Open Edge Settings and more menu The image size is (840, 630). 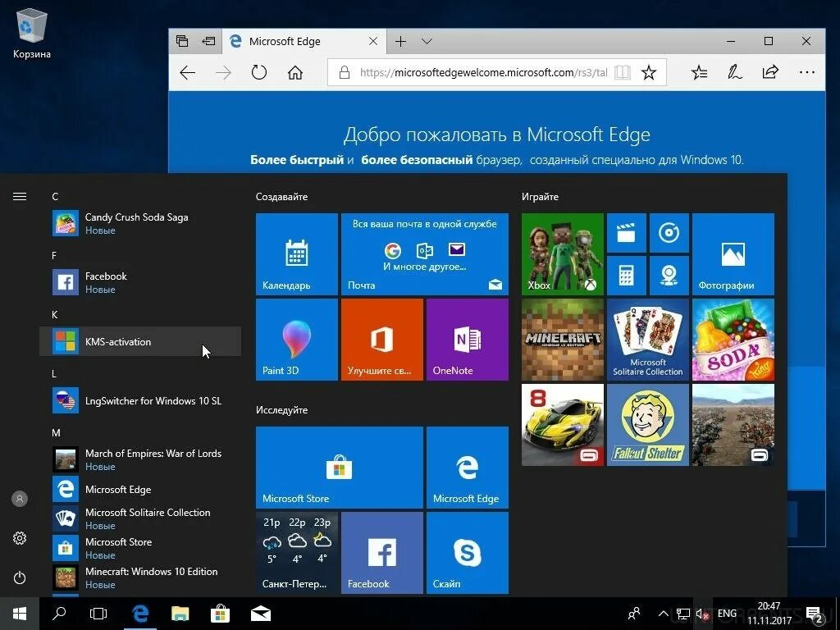806,72
